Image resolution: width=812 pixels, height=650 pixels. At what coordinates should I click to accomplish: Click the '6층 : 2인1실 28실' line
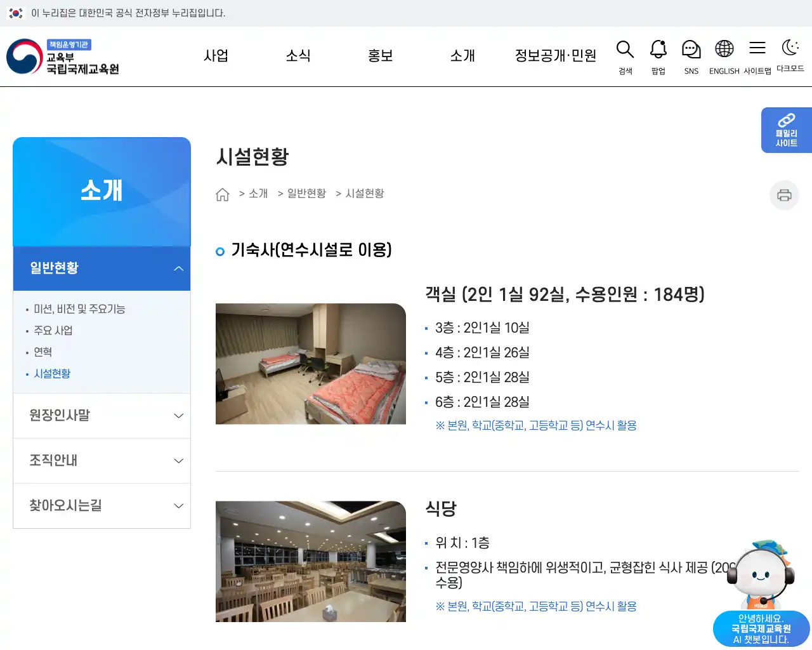tap(482, 402)
